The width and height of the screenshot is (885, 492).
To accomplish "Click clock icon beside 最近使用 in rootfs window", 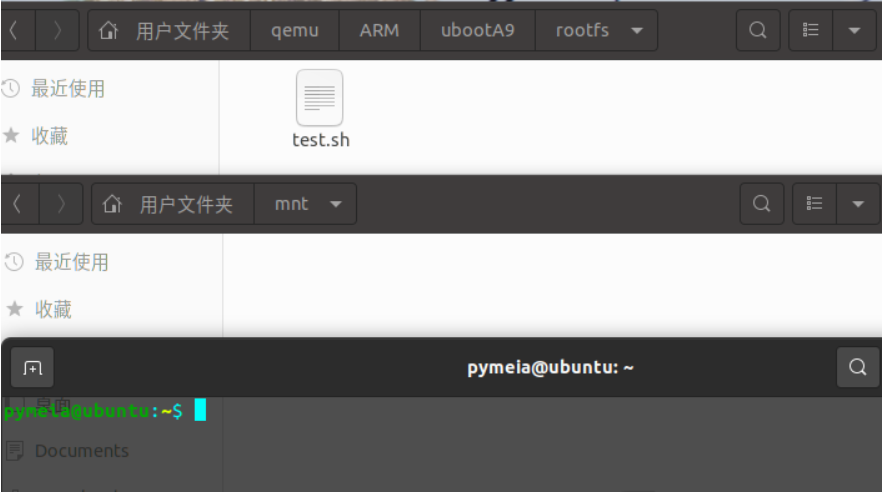I will [10, 89].
